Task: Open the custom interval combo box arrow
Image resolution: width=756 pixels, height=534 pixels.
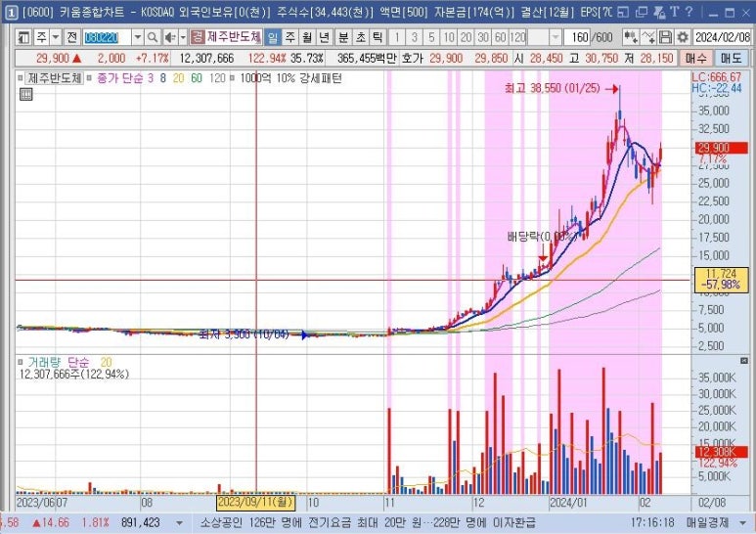Action: (556, 37)
